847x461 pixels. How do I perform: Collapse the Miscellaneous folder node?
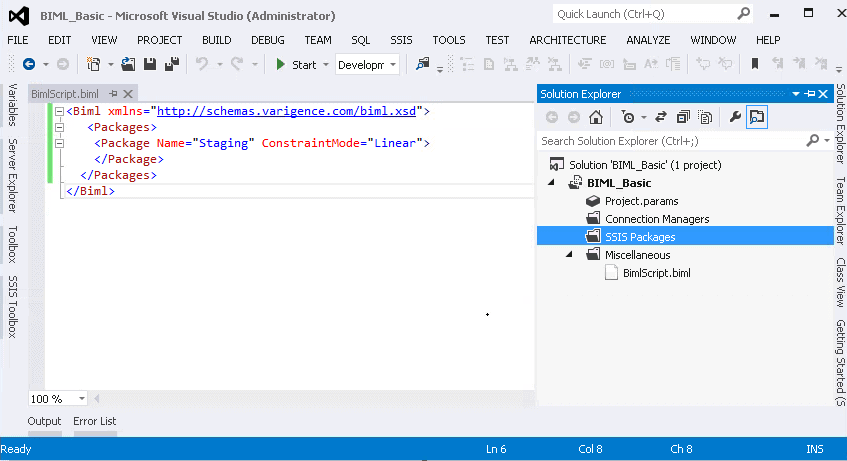pos(569,255)
